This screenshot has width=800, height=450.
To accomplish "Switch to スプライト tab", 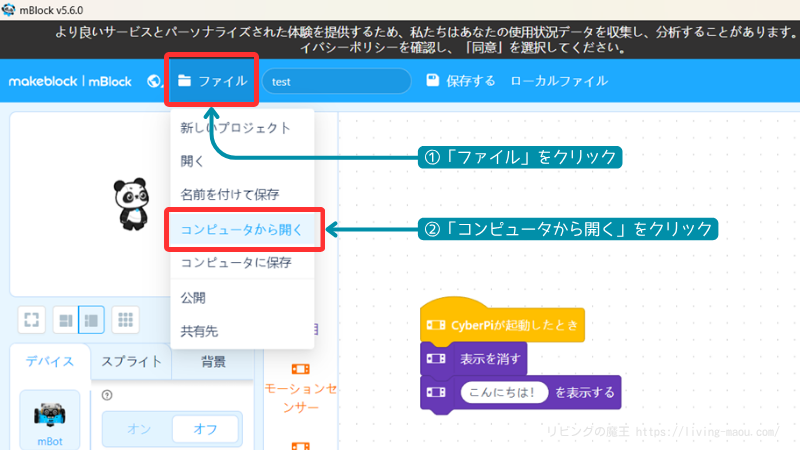I will pyautogui.click(x=131, y=362).
